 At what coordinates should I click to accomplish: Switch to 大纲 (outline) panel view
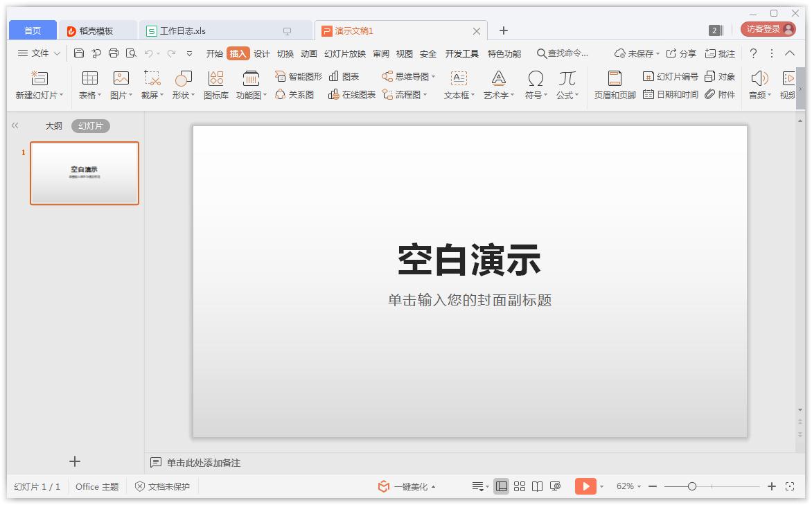[x=53, y=125]
